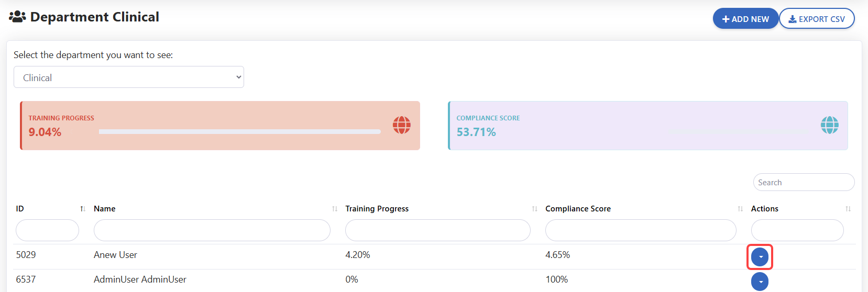The width and height of the screenshot is (868, 292).
Task: Click the teal globe icon in Compliance Score
Action: 829,125
